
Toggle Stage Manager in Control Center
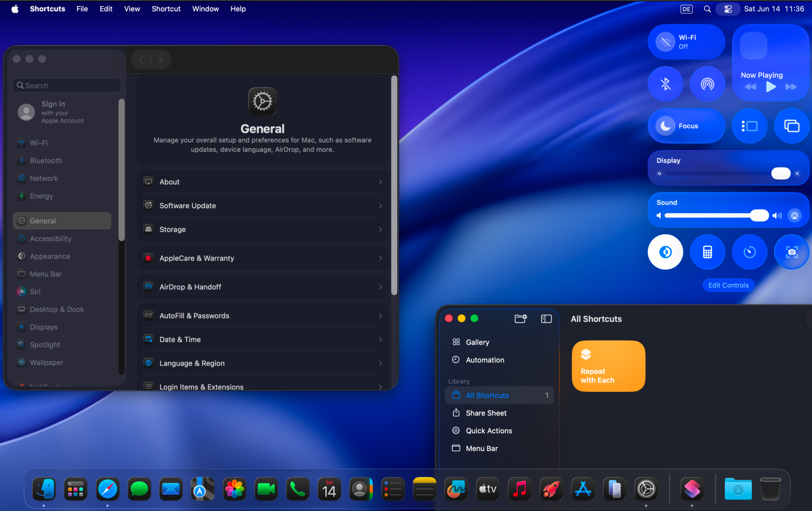point(750,126)
